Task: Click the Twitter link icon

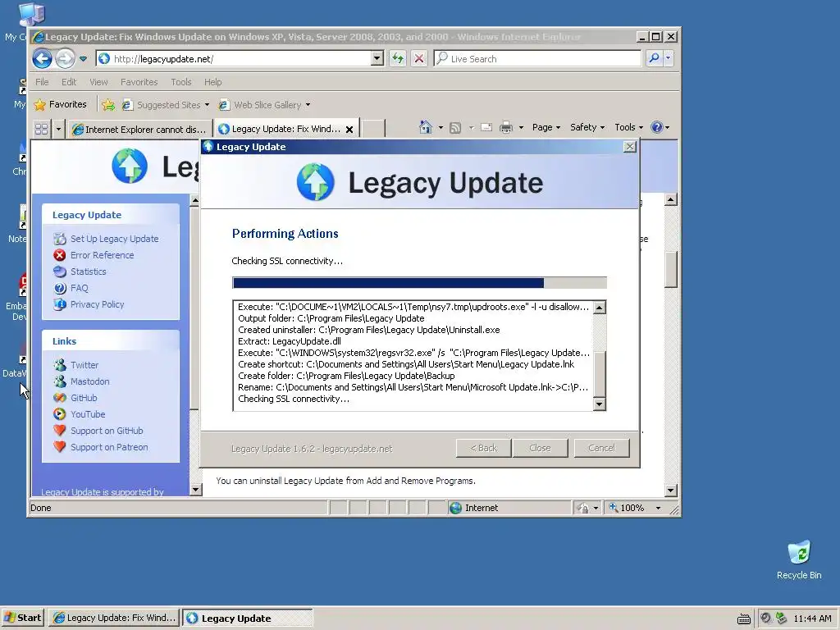Action: [x=59, y=365]
